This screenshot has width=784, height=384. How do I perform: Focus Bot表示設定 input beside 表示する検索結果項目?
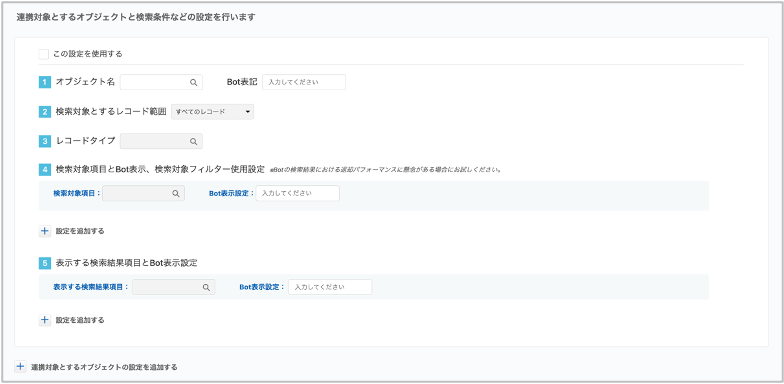coord(330,287)
